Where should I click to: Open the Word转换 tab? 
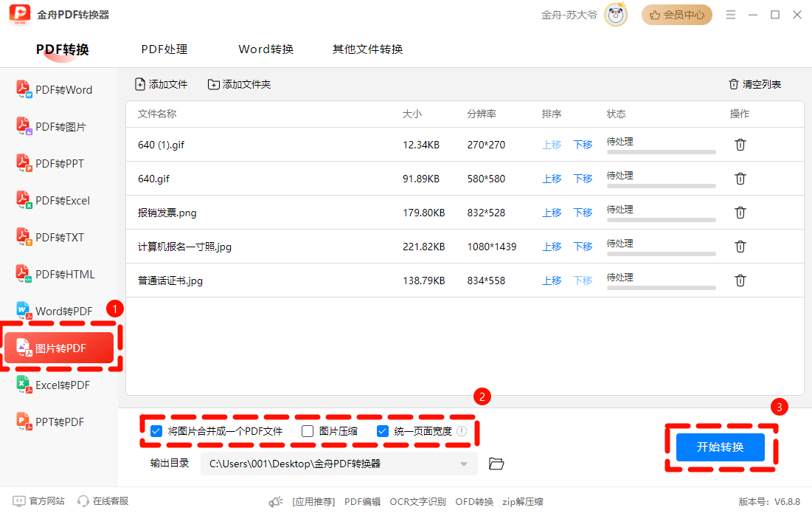[266, 49]
